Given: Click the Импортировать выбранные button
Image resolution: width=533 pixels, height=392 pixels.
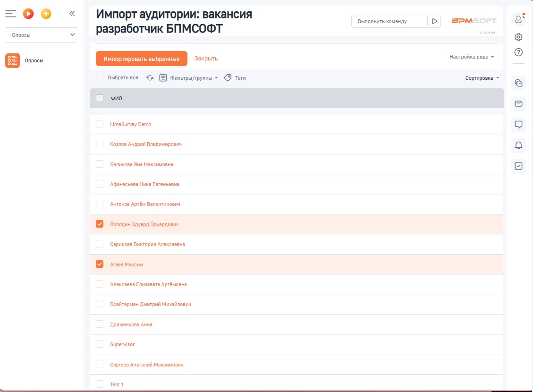Looking at the screenshot, I should tap(142, 58).
